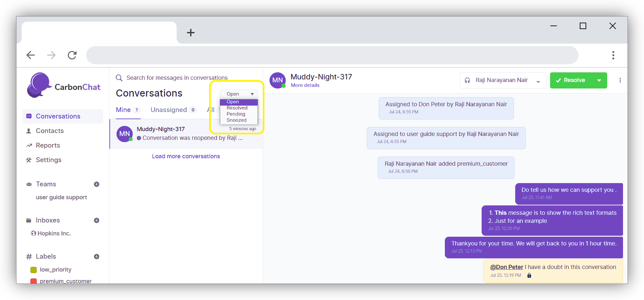This screenshot has width=644, height=300.
Task: Open browser three-dot menu
Action: pos(613,55)
